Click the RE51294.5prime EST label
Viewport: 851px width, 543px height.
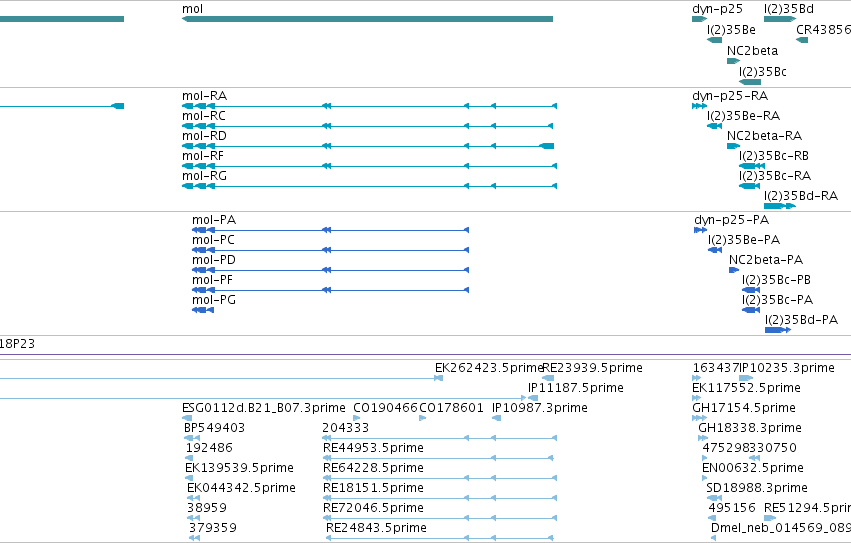click(808, 508)
